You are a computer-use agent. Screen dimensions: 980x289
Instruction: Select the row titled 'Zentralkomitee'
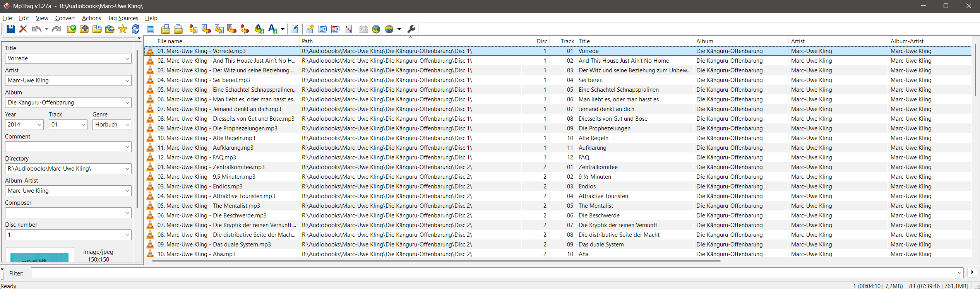click(558, 167)
